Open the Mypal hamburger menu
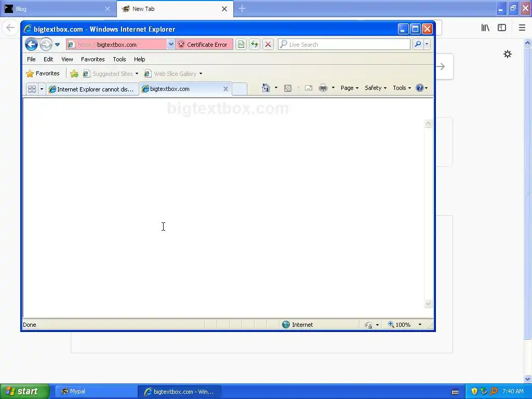This screenshot has height=399, width=532. 522,28
